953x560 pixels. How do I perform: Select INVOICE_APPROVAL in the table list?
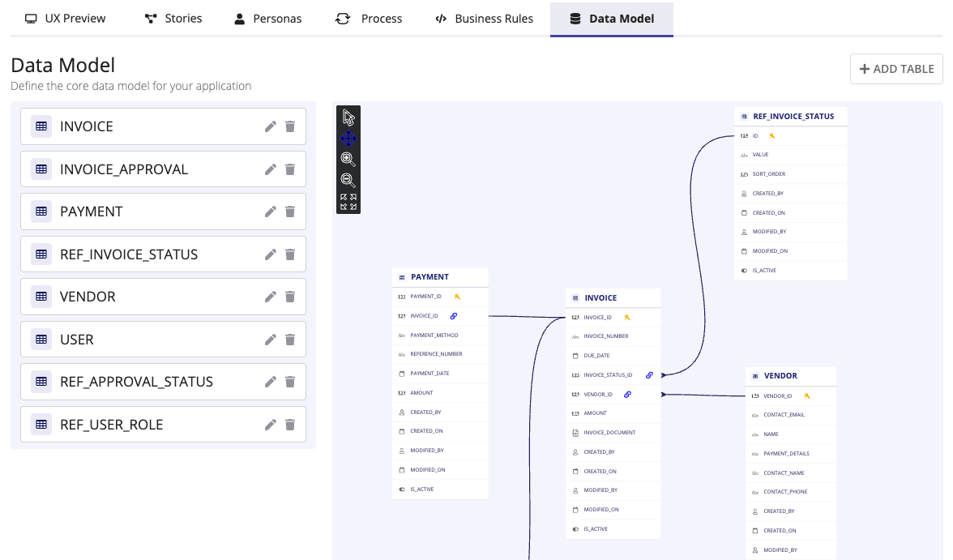pos(163,169)
